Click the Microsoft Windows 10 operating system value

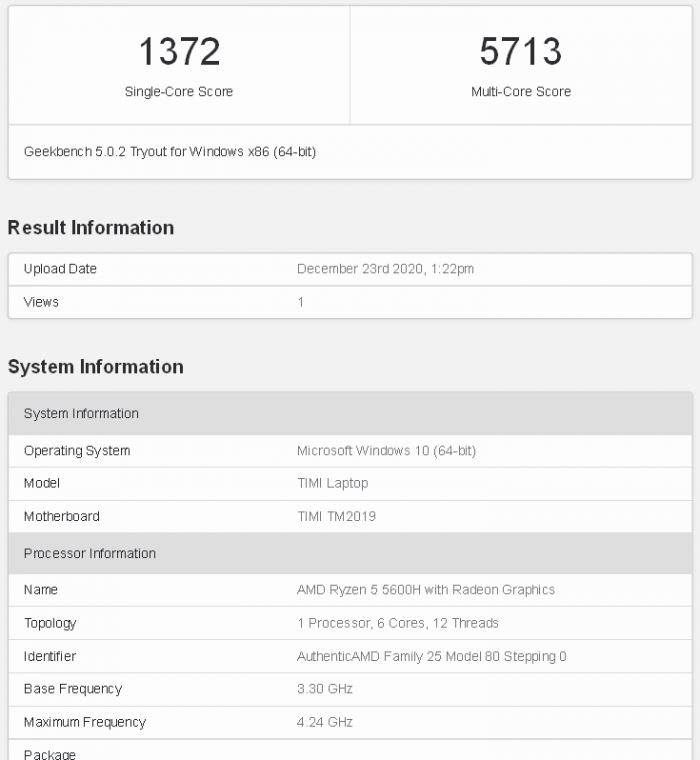click(386, 451)
